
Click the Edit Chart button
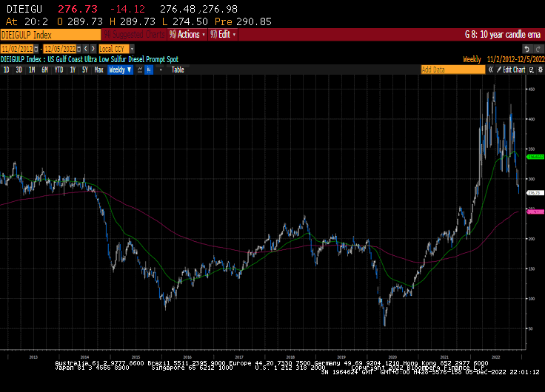[511, 70]
